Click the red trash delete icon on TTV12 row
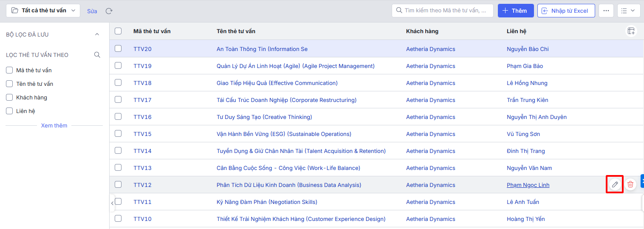Screen dimensions: 644x229 click(x=630, y=184)
